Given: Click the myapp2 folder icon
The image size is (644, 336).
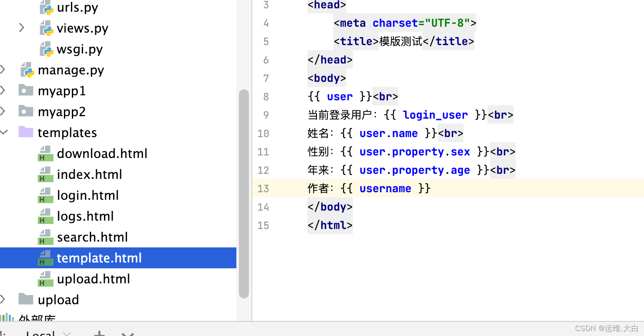Looking at the screenshot, I should click(x=26, y=111).
